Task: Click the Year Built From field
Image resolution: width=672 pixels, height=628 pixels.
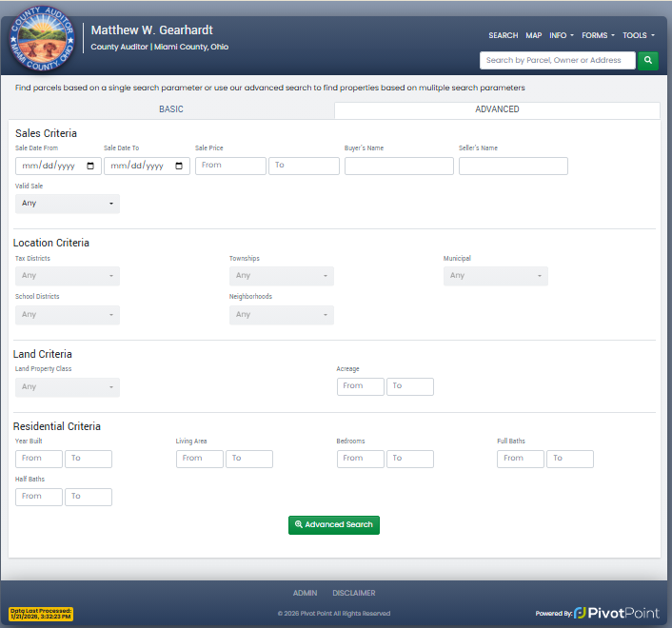Action: tap(39, 459)
